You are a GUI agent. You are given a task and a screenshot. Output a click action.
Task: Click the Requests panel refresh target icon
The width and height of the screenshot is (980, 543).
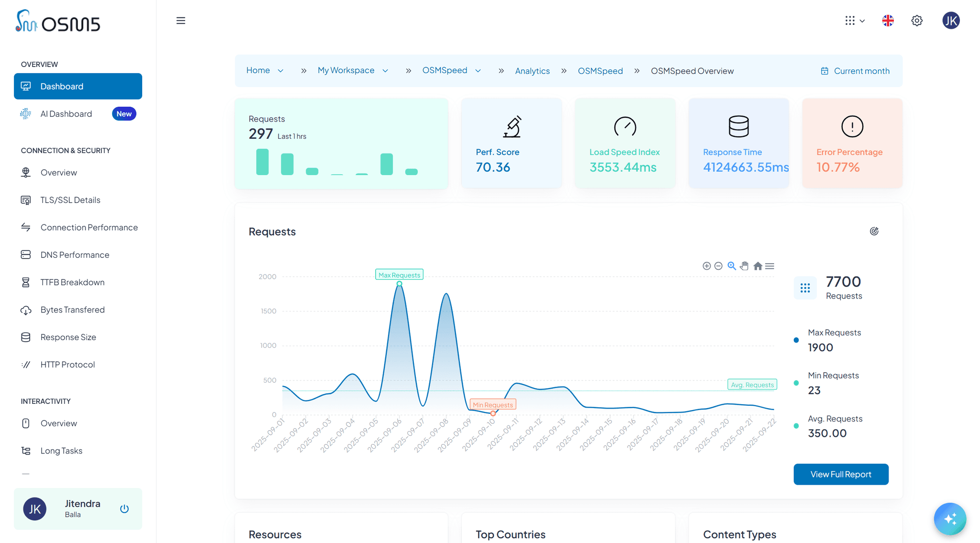[x=874, y=232]
